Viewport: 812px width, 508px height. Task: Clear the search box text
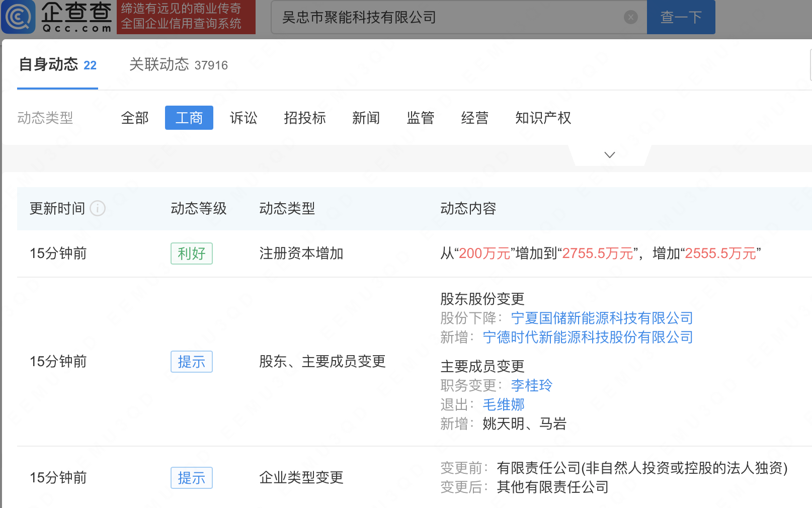630,17
